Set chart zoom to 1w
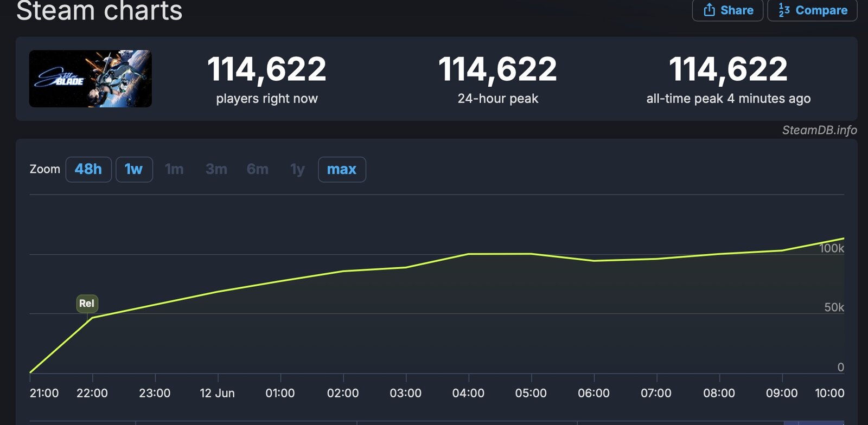The width and height of the screenshot is (868, 425). pyautogui.click(x=134, y=169)
